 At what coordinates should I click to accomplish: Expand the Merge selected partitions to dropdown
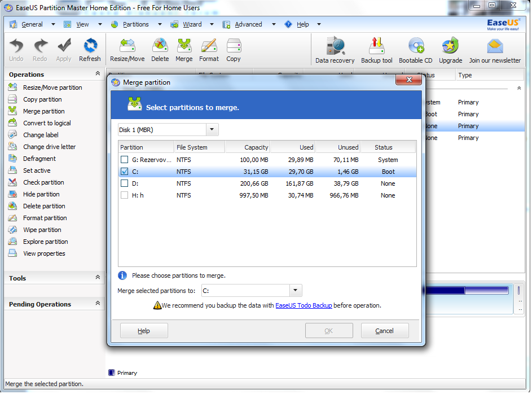(296, 291)
